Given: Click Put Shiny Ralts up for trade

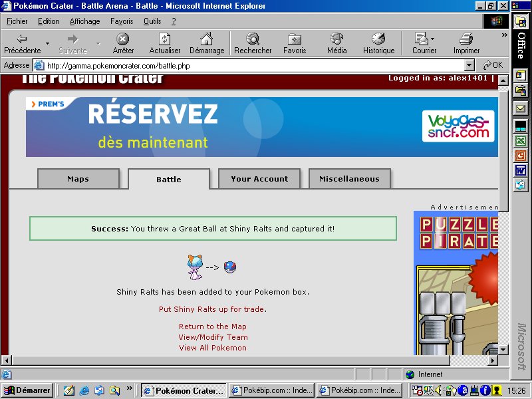Looking at the screenshot, I should (212, 309).
